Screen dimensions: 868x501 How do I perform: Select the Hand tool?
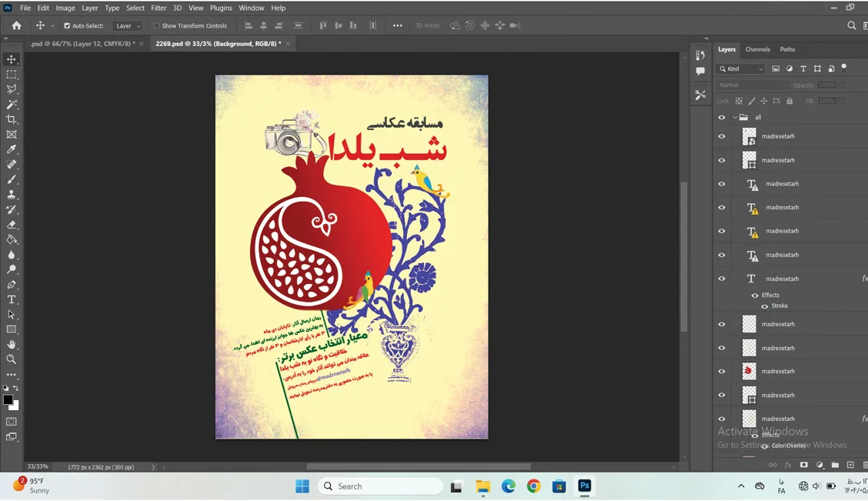click(11, 344)
